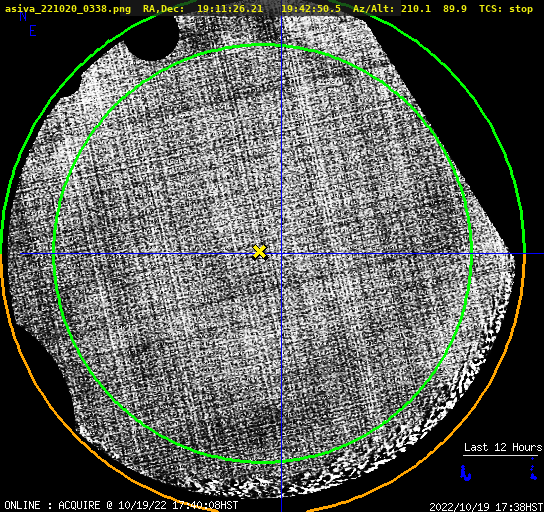The image size is (544, 512).
Task: Click the RA,Dec: label
Action: [164, 9]
